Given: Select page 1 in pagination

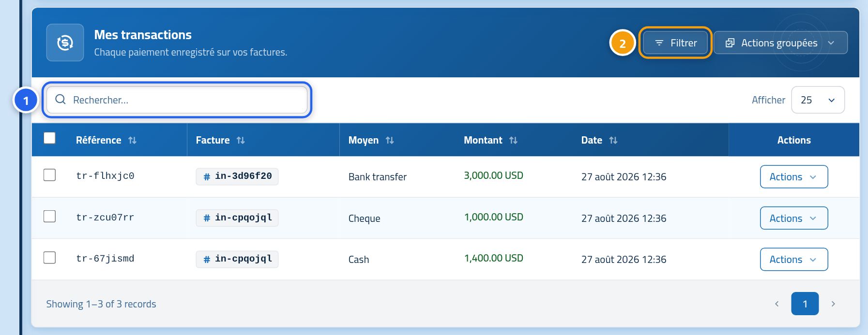Looking at the screenshot, I should pyautogui.click(x=805, y=304).
